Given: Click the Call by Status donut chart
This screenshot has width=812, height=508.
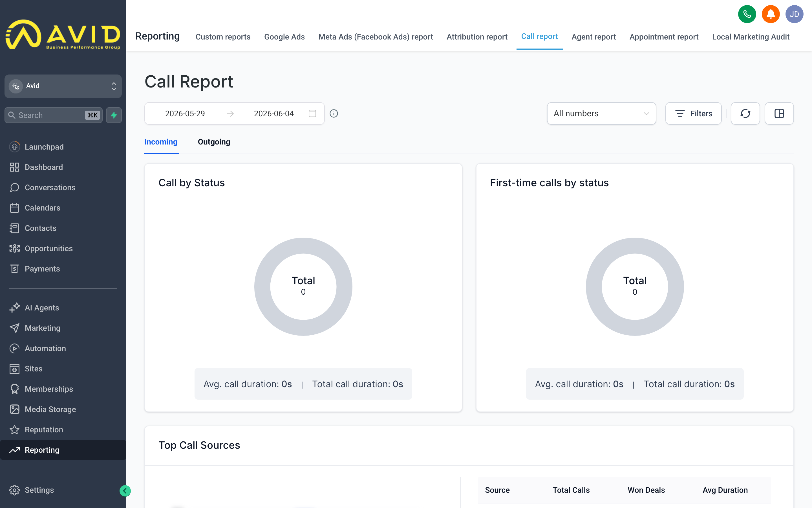Looking at the screenshot, I should tap(303, 286).
